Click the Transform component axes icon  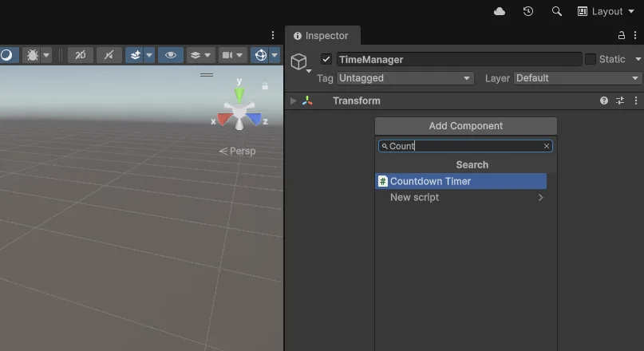(307, 101)
